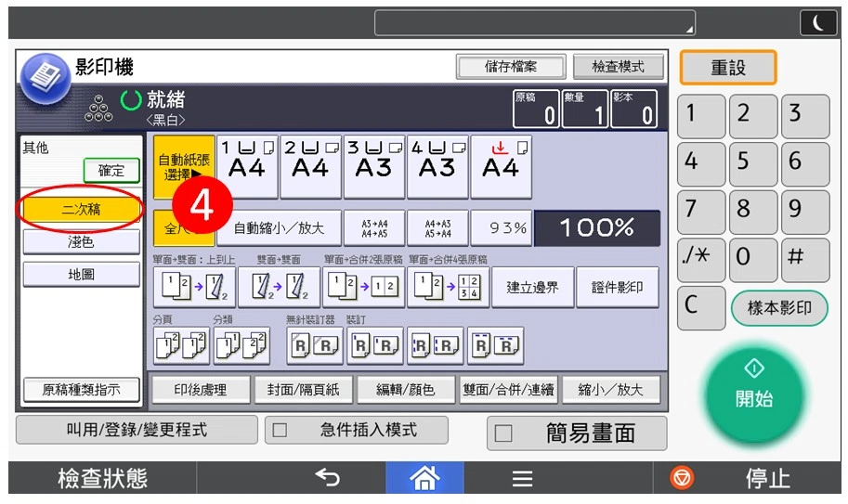Tap the home icon in bottom bar
The height and width of the screenshot is (504, 848).
tap(424, 478)
